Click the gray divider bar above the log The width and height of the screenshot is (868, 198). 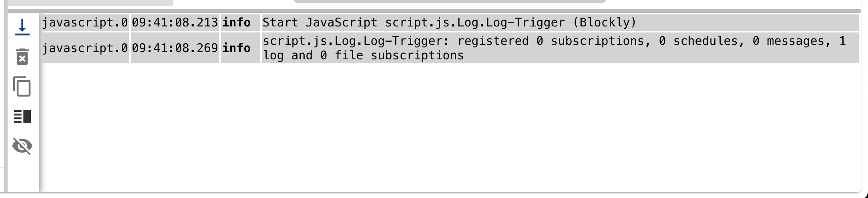click(x=434, y=11)
